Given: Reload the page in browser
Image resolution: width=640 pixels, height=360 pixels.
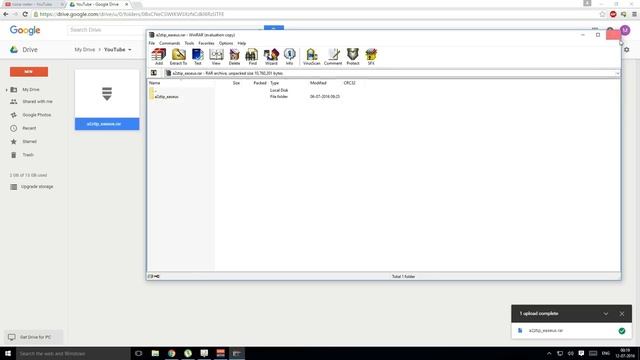Looking at the screenshot, I should 25,14.
